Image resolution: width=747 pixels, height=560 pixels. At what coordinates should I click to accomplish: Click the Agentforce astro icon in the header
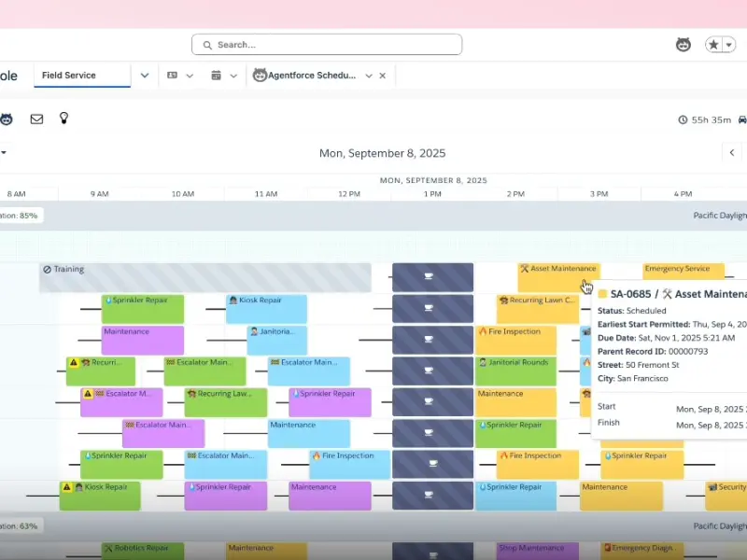tap(684, 45)
